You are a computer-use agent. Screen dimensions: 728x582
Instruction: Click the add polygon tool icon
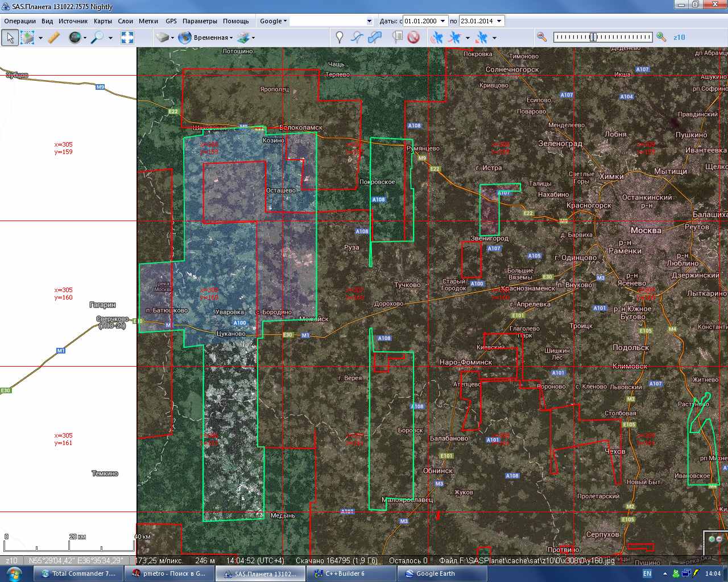click(375, 38)
